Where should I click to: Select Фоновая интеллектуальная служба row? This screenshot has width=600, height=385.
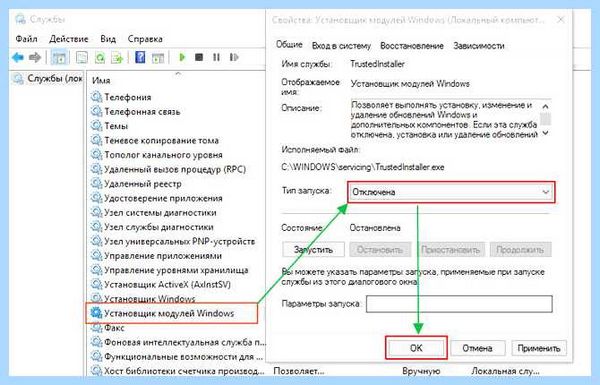[x=185, y=342]
